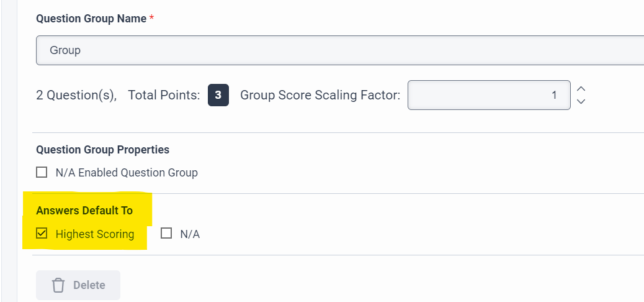This screenshot has width=644, height=302.
Task: Decrease scaling factor with the down arrow
Action: coord(581,101)
